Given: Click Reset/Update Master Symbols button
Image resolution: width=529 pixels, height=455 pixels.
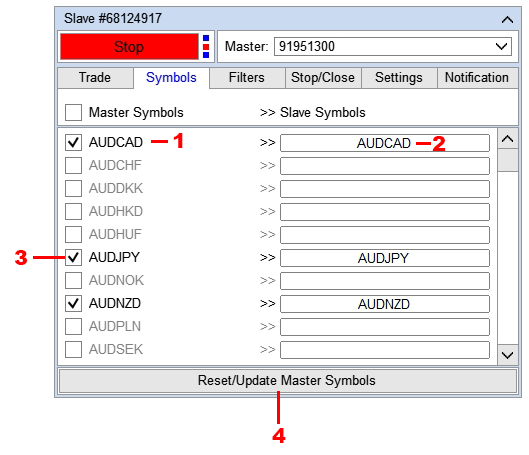Looking at the screenshot, I should (288, 381).
